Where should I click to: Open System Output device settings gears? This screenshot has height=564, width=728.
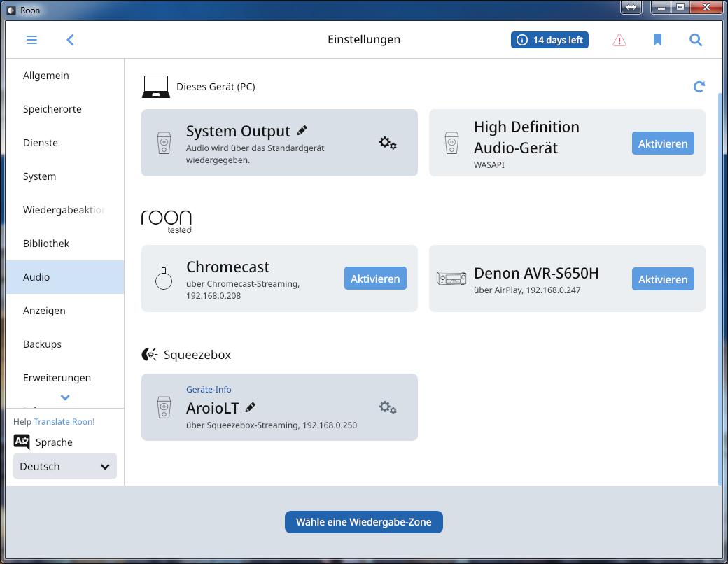(x=388, y=143)
